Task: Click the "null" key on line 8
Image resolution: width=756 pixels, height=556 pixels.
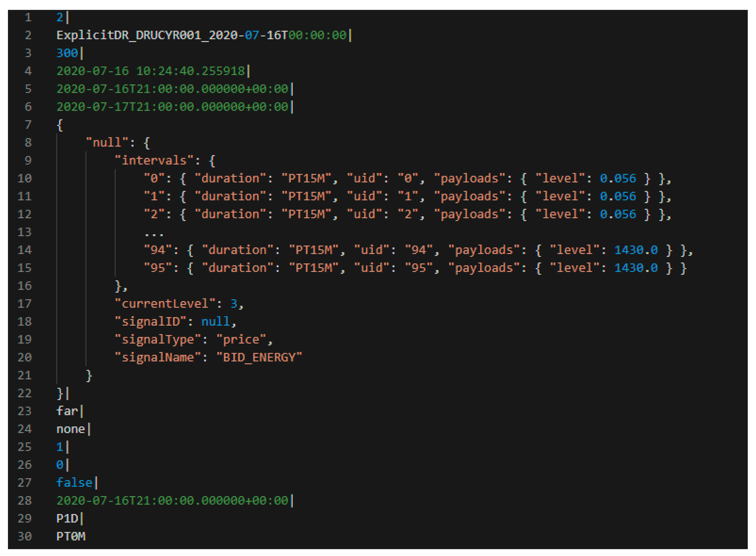Action: point(107,143)
